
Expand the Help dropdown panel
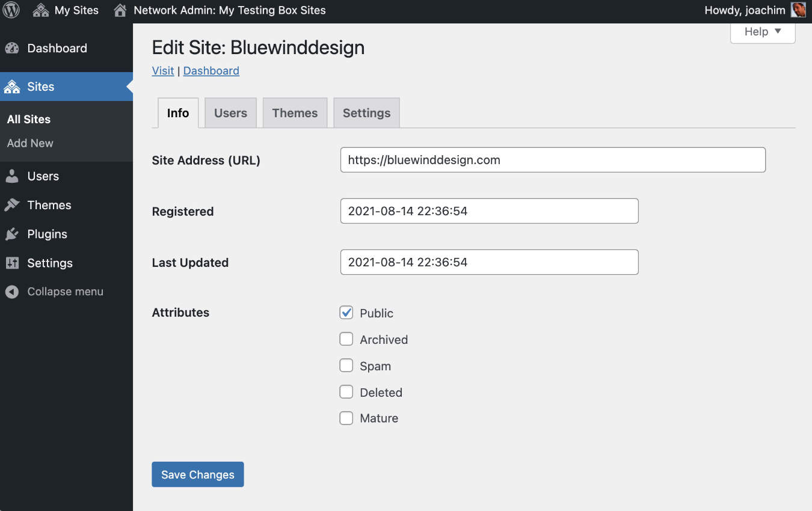(x=763, y=32)
